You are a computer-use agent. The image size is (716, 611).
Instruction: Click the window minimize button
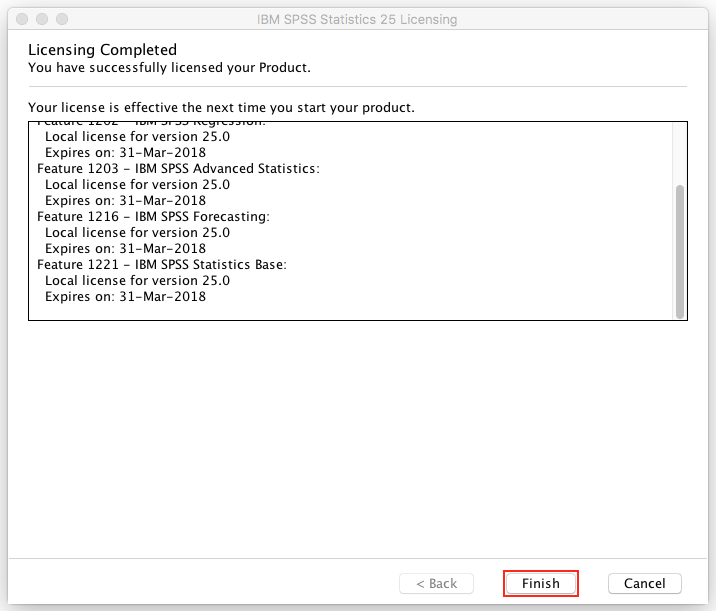coord(42,19)
